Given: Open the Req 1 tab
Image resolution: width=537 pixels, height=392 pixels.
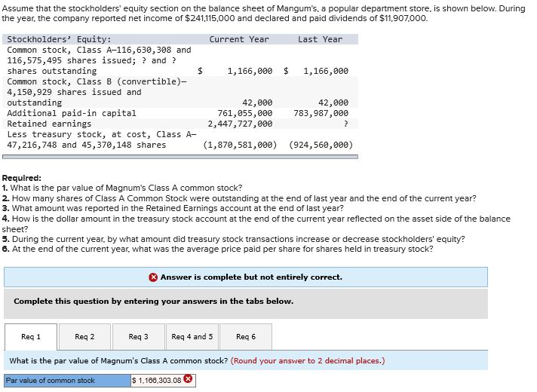Looking at the screenshot, I should pyautogui.click(x=31, y=336).
